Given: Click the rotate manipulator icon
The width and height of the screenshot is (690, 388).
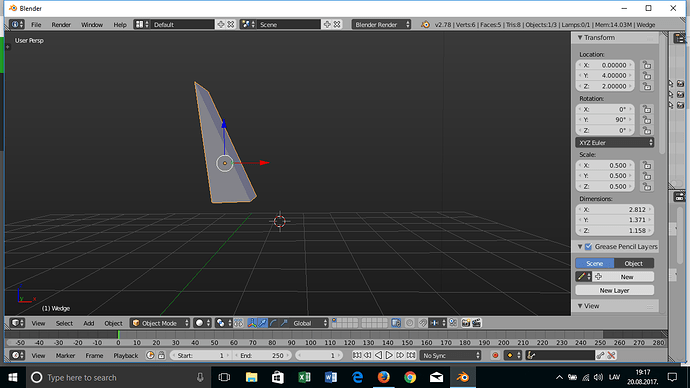Looking at the screenshot, I should pyautogui.click(x=273, y=323).
